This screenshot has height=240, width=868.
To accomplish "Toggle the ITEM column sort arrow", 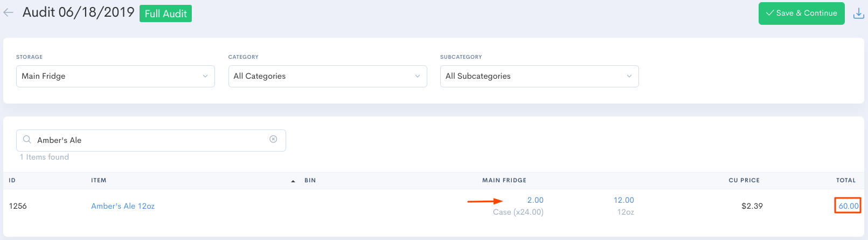I will pyautogui.click(x=293, y=181).
